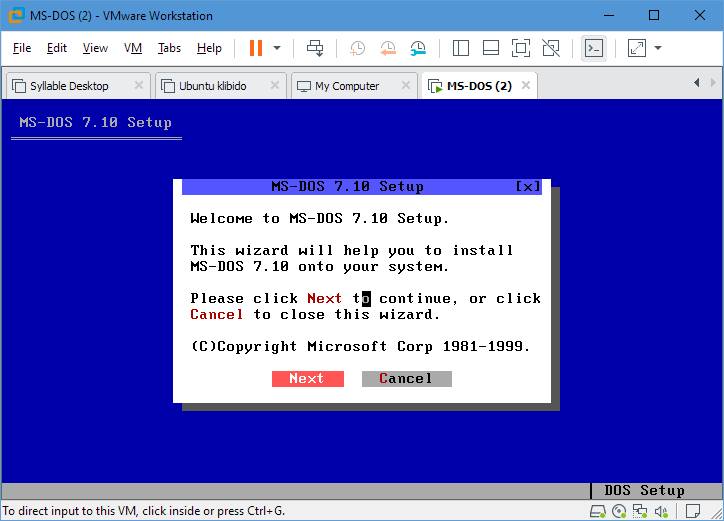724x521 pixels.
Task: Click the VMware Workstation title icon
Action: pyautogui.click(x=16, y=16)
